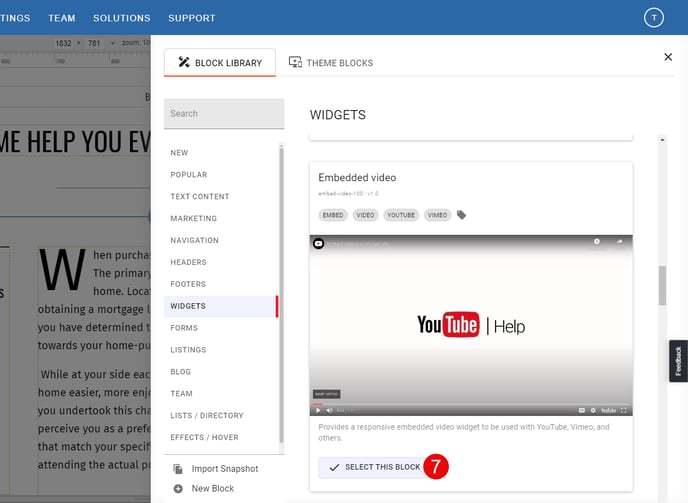688x503 pixels.
Task: Click the Block Library wand icon
Action: pyautogui.click(x=184, y=62)
